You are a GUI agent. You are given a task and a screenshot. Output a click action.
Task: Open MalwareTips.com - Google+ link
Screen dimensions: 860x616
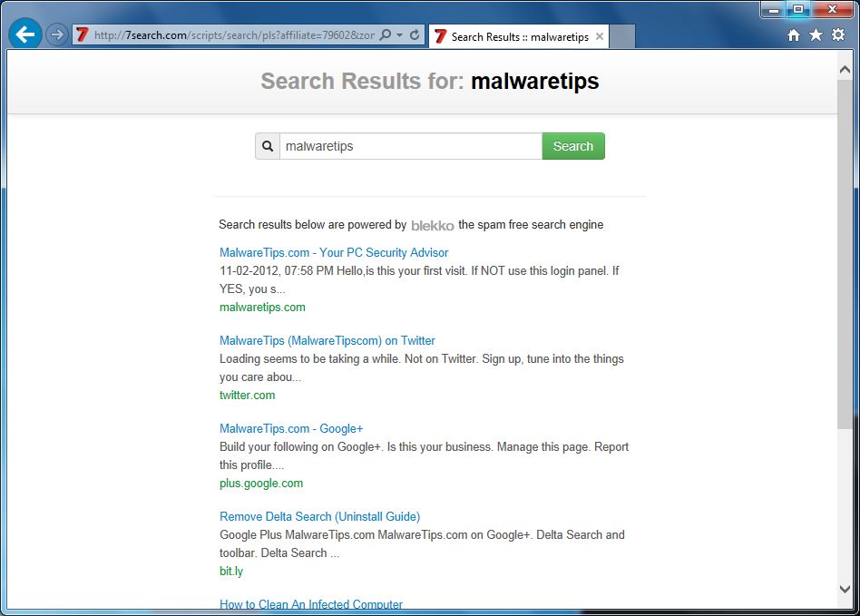(x=291, y=428)
